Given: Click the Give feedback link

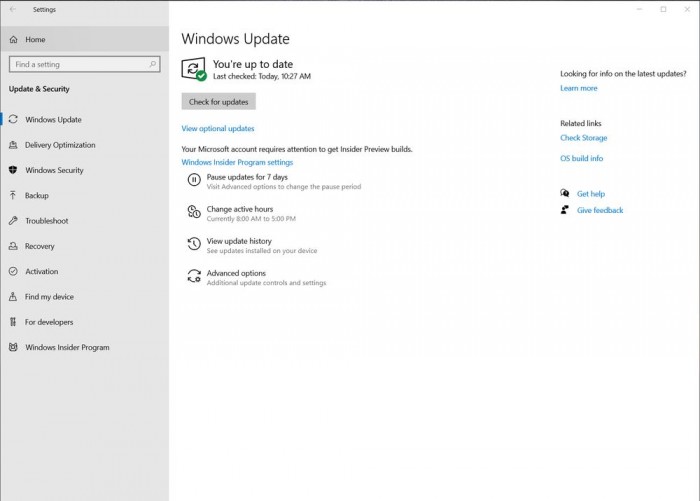Looking at the screenshot, I should [600, 210].
